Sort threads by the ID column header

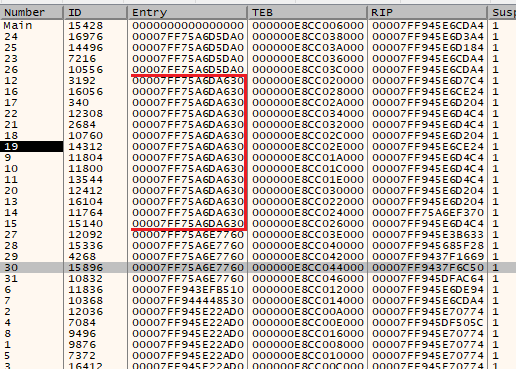pyautogui.click(x=95, y=13)
